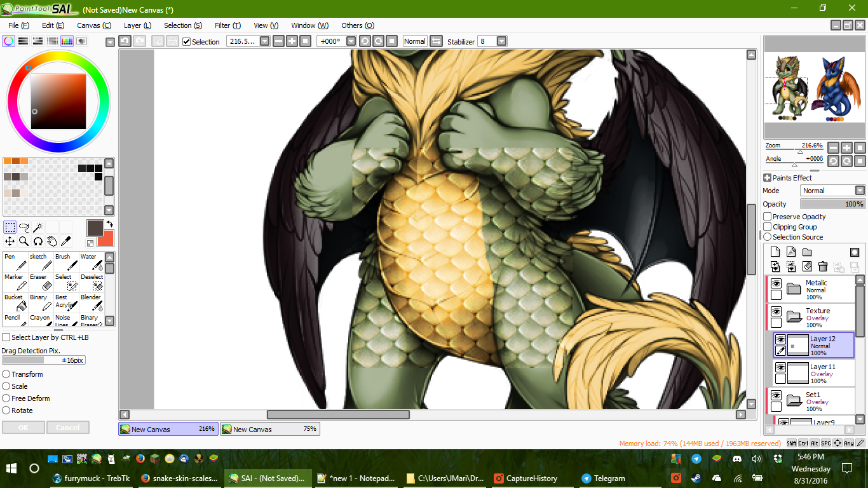Choose the Bucket fill tool

click(x=15, y=302)
